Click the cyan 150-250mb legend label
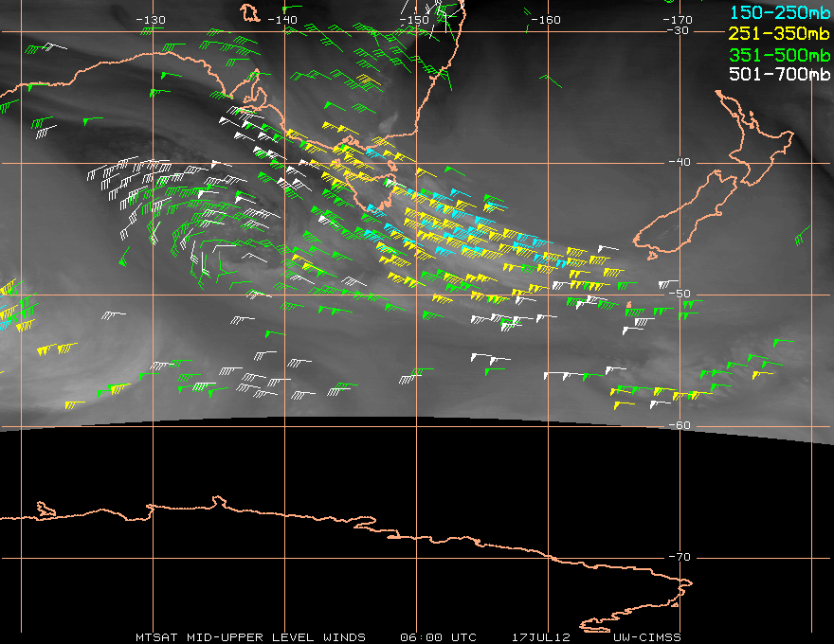Viewport: 834px width, 644px height. point(780,12)
